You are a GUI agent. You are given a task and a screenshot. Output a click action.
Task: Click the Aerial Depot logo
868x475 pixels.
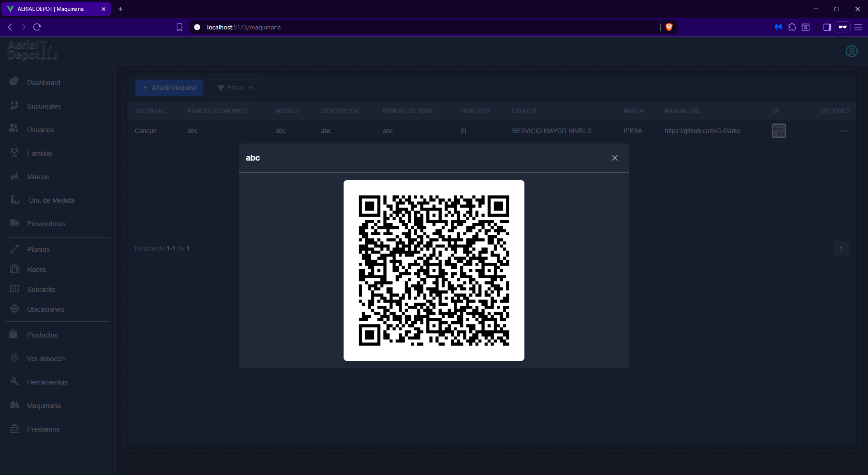[x=33, y=50]
